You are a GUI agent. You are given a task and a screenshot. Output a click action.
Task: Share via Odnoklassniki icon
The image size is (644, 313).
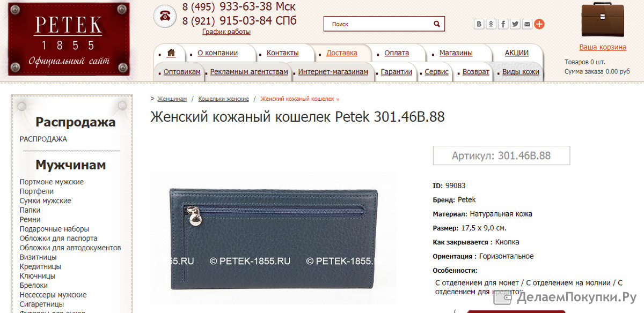[491, 24]
